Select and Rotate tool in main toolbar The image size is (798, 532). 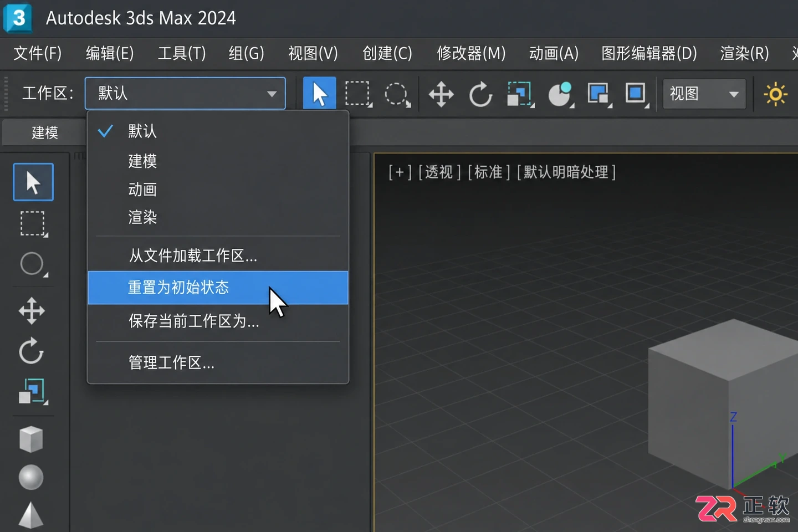tap(480, 94)
